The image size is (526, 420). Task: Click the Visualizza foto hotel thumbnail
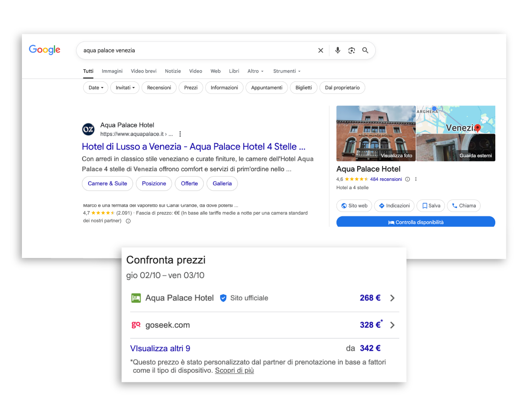(x=376, y=133)
